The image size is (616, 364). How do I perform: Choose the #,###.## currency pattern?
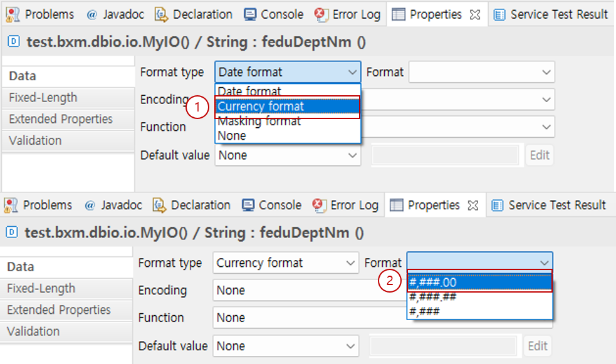tap(432, 296)
